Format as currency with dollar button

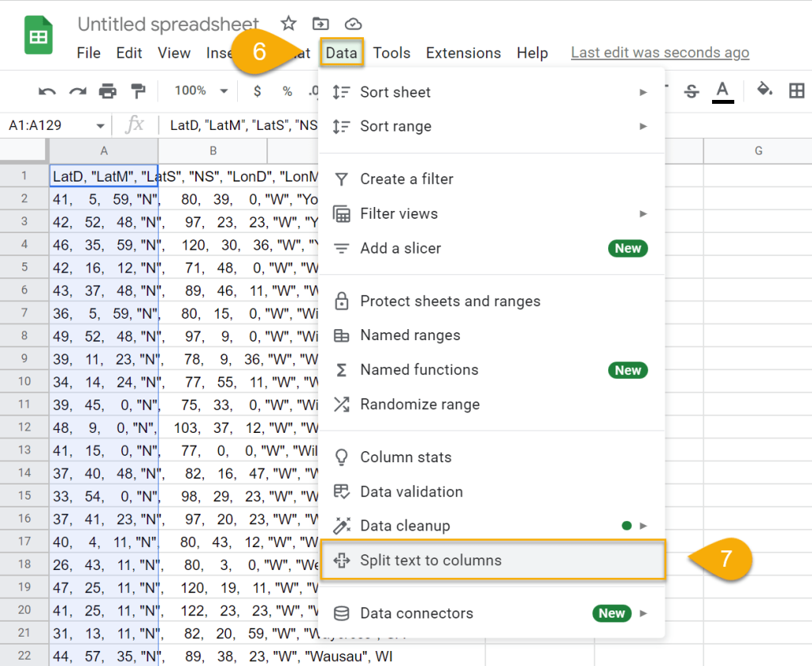click(x=257, y=91)
